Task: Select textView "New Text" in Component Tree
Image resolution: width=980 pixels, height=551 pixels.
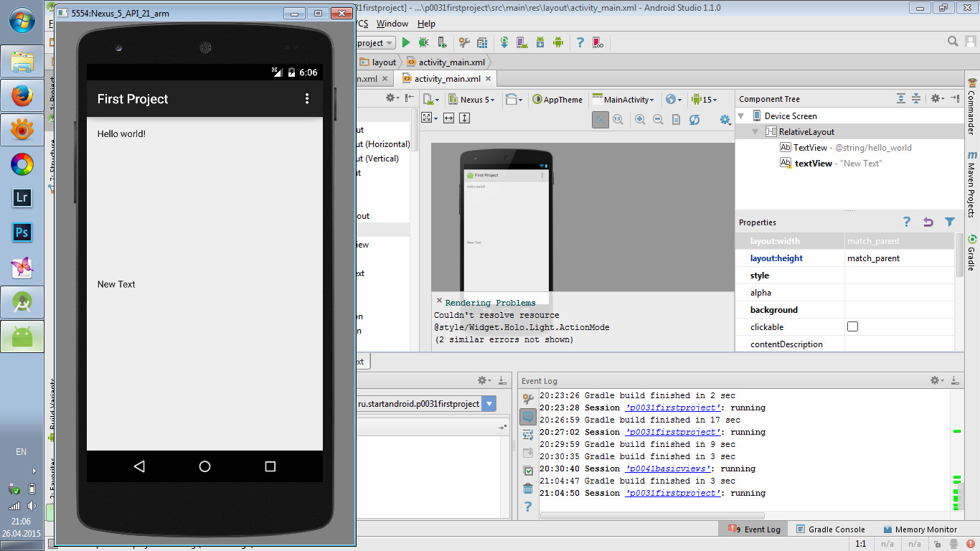Action: point(831,164)
